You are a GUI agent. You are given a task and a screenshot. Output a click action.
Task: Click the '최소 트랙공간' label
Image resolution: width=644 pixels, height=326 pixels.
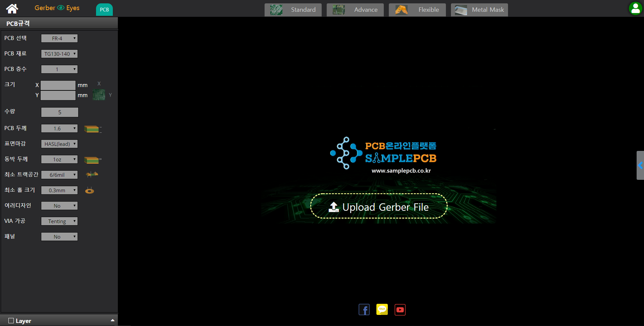[21, 174]
